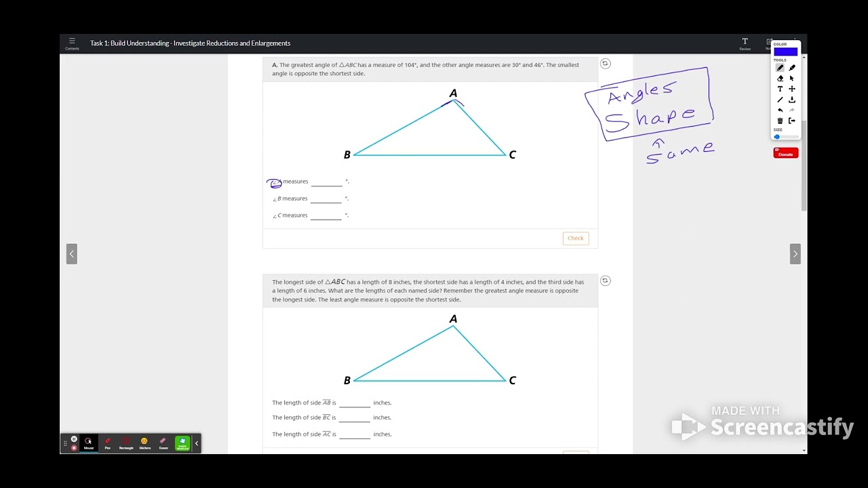This screenshot has width=868, height=488.
Task: Select the pencil drawing tool
Action: (x=780, y=68)
